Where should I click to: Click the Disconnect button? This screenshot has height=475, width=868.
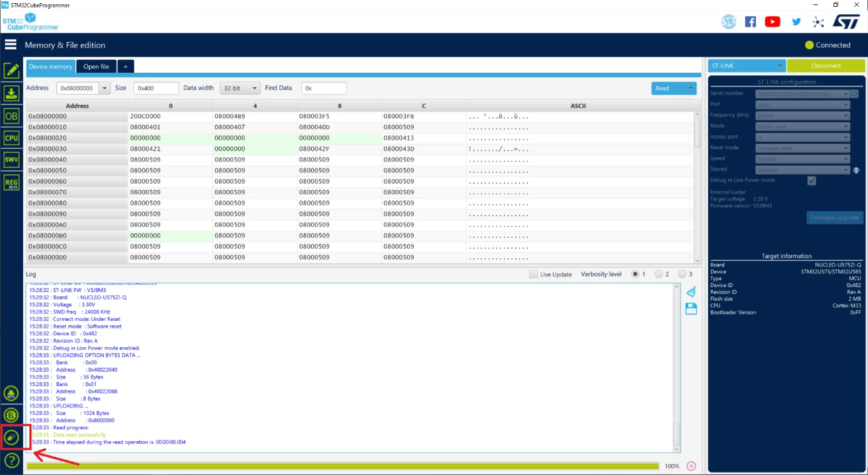pyautogui.click(x=826, y=65)
